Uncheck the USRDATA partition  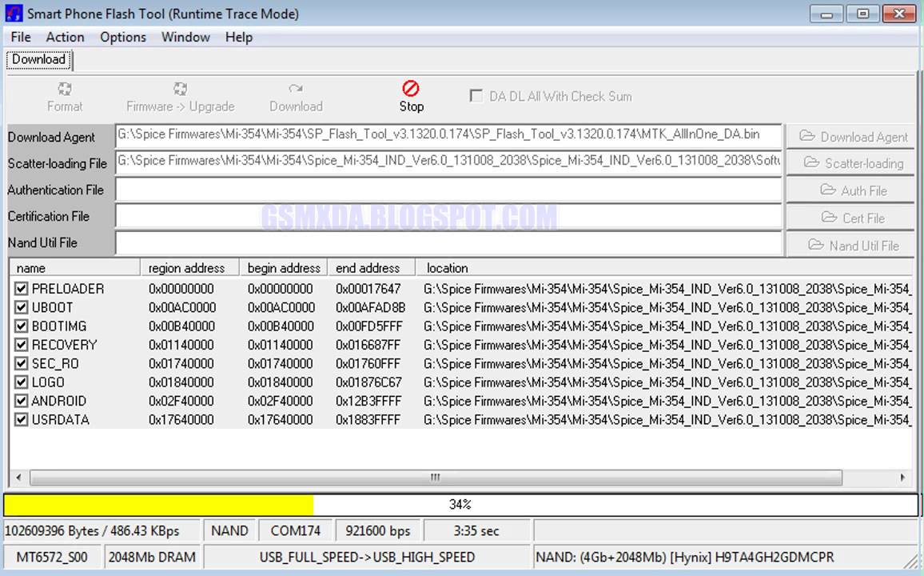pyautogui.click(x=22, y=419)
